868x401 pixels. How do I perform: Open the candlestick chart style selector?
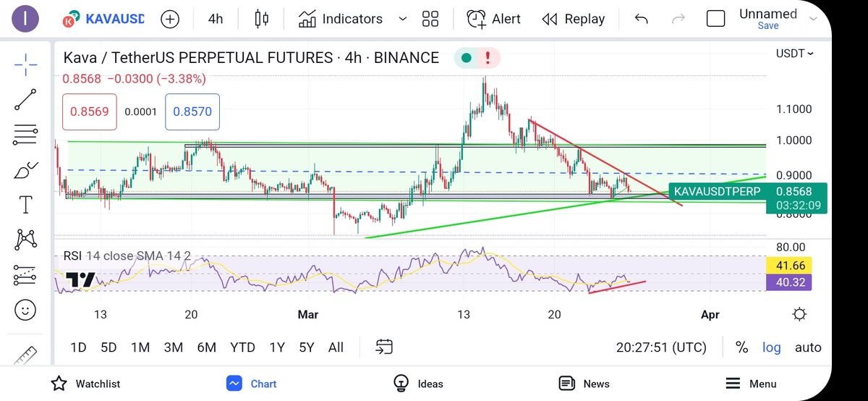pos(262,19)
